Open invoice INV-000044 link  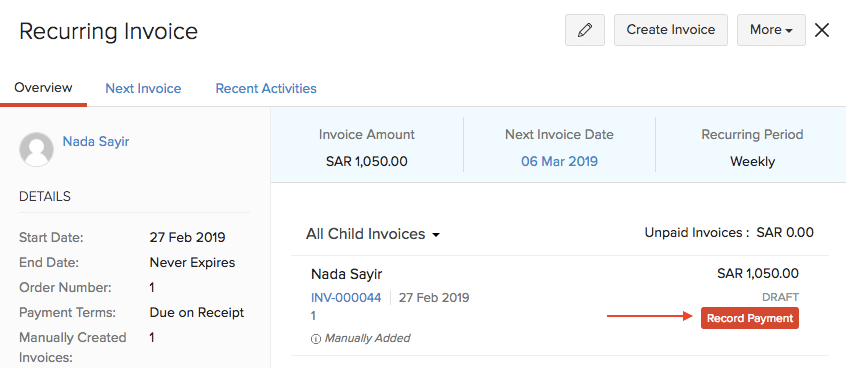click(346, 297)
